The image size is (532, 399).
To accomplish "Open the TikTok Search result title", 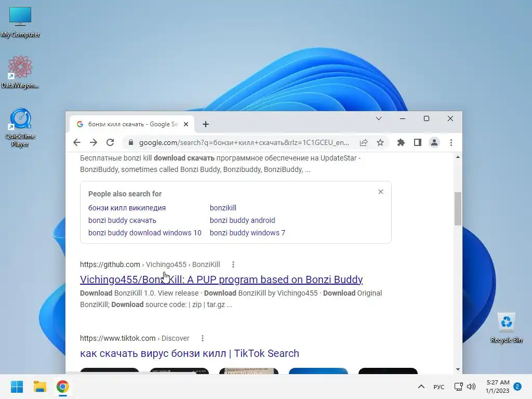I will tap(189, 353).
